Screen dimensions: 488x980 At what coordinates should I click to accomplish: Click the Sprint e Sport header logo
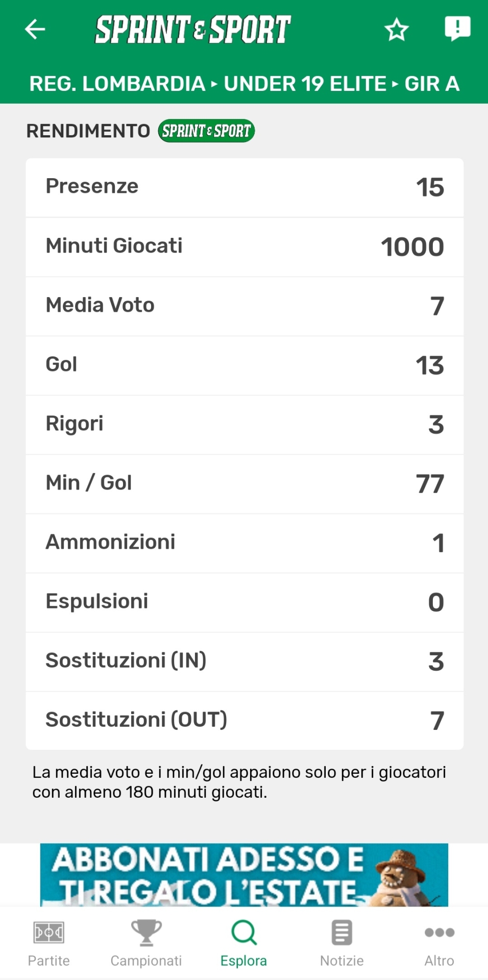pyautogui.click(x=193, y=29)
